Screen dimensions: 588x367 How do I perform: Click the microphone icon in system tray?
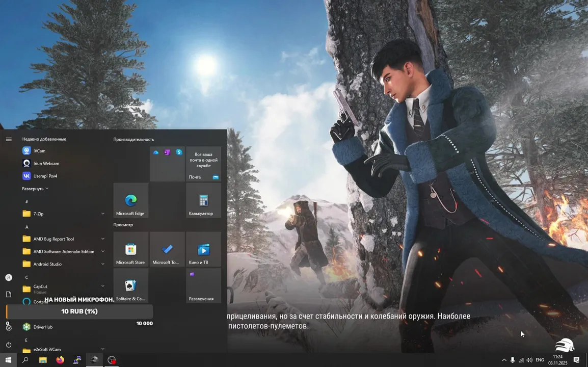(512, 360)
